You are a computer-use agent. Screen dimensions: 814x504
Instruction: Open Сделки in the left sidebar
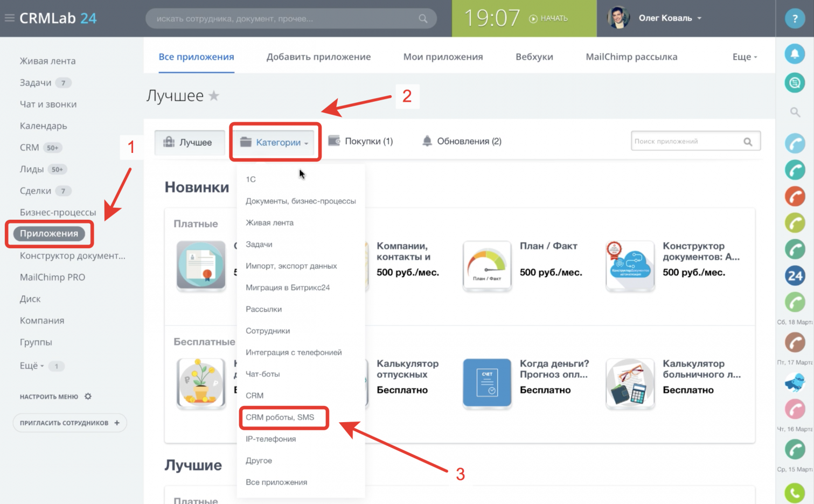tap(36, 191)
